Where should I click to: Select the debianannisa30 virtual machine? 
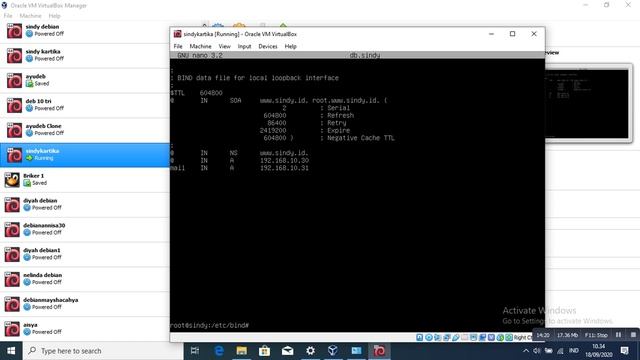pyautogui.click(x=85, y=229)
